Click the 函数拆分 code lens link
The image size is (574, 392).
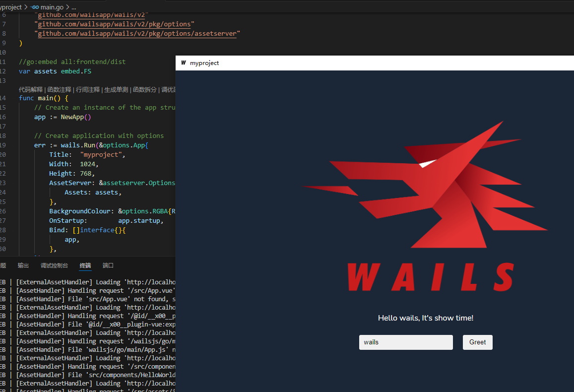coord(144,90)
